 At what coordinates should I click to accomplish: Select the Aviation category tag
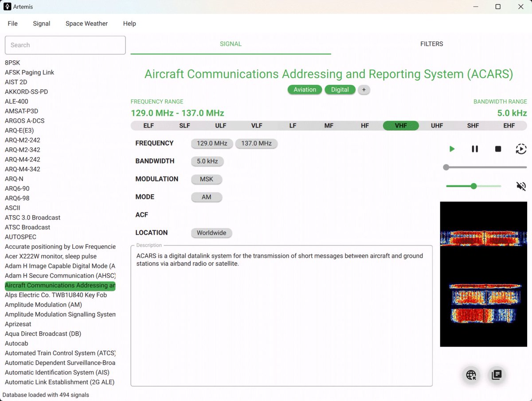305,90
